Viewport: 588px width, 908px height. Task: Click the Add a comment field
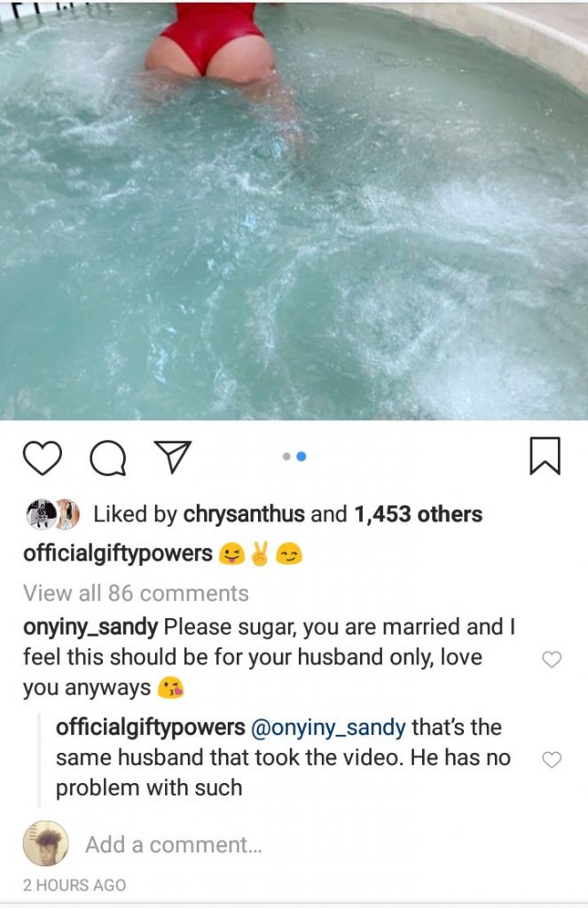(174, 845)
